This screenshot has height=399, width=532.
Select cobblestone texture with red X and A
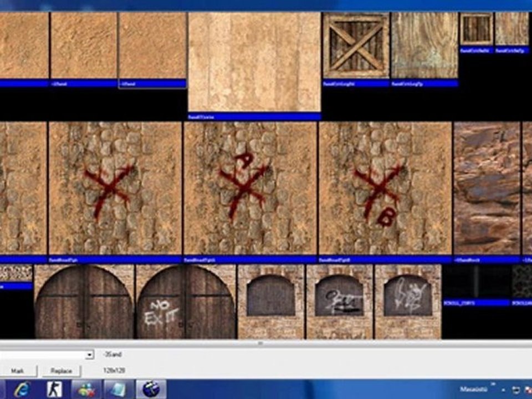point(250,188)
